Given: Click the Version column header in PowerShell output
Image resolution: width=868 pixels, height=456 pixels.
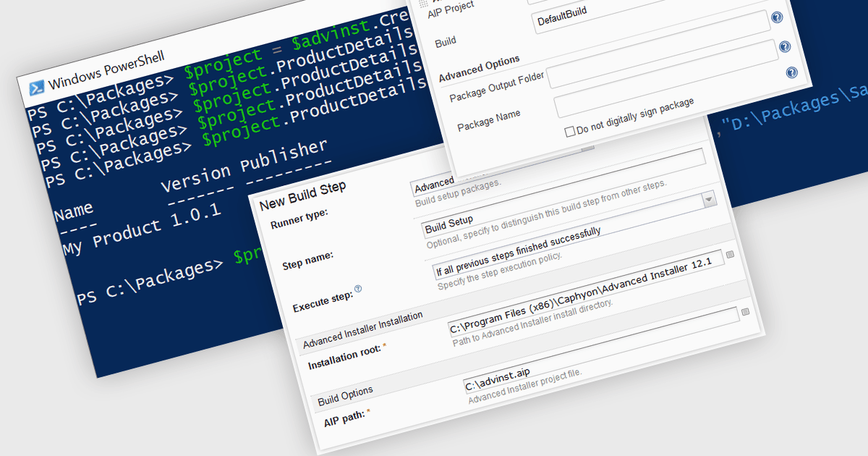Looking at the screenshot, I should (196, 177).
